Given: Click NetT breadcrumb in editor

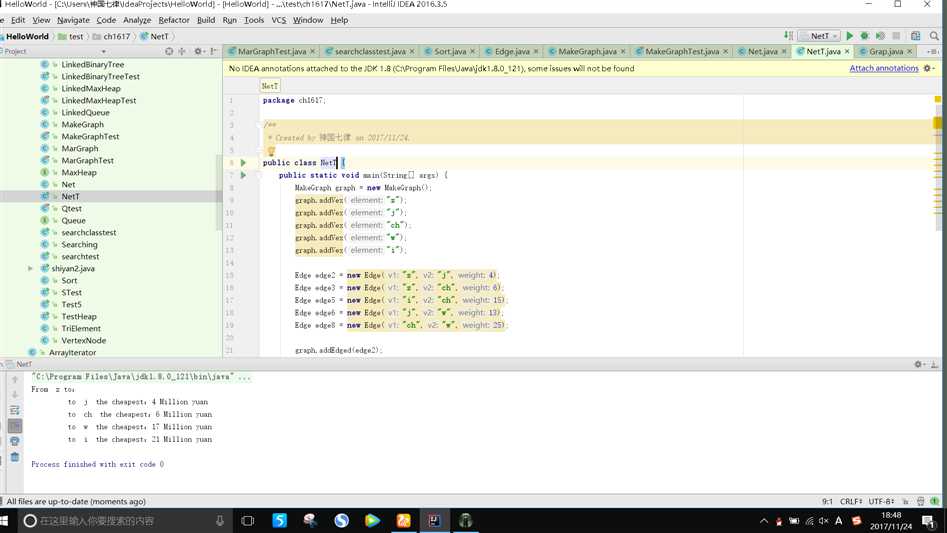Looking at the screenshot, I should tap(269, 86).
